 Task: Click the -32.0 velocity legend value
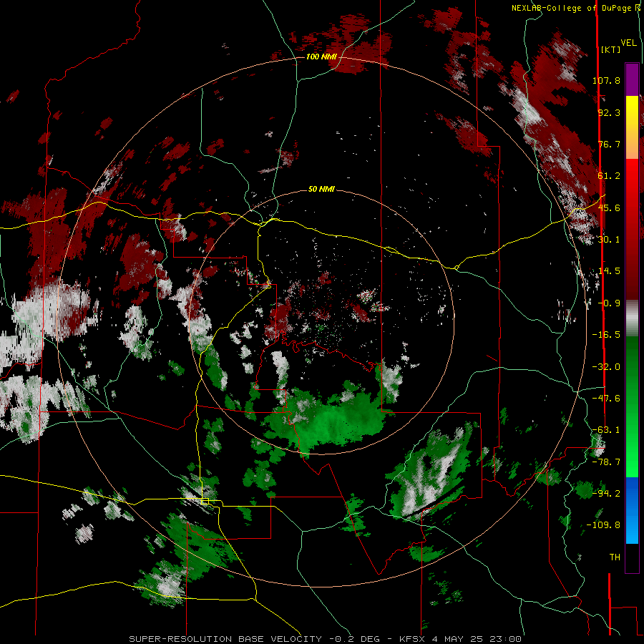pyautogui.click(x=606, y=367)
